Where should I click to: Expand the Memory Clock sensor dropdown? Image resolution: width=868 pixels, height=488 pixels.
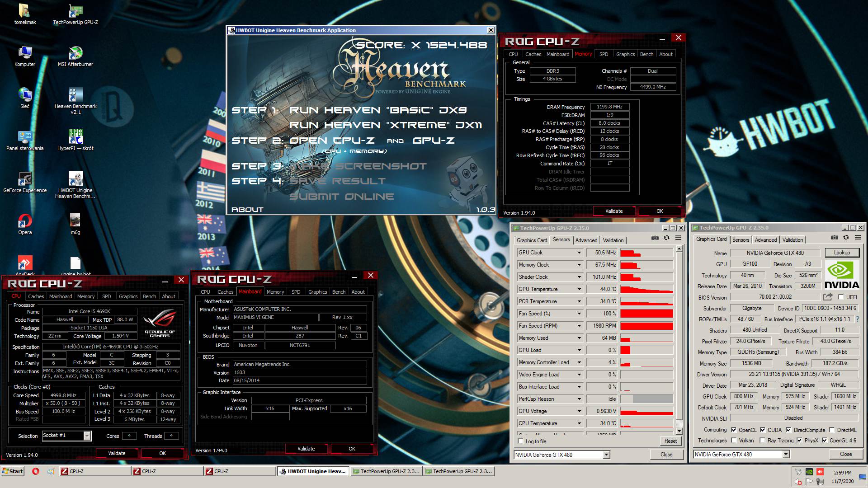pos(579,265)
